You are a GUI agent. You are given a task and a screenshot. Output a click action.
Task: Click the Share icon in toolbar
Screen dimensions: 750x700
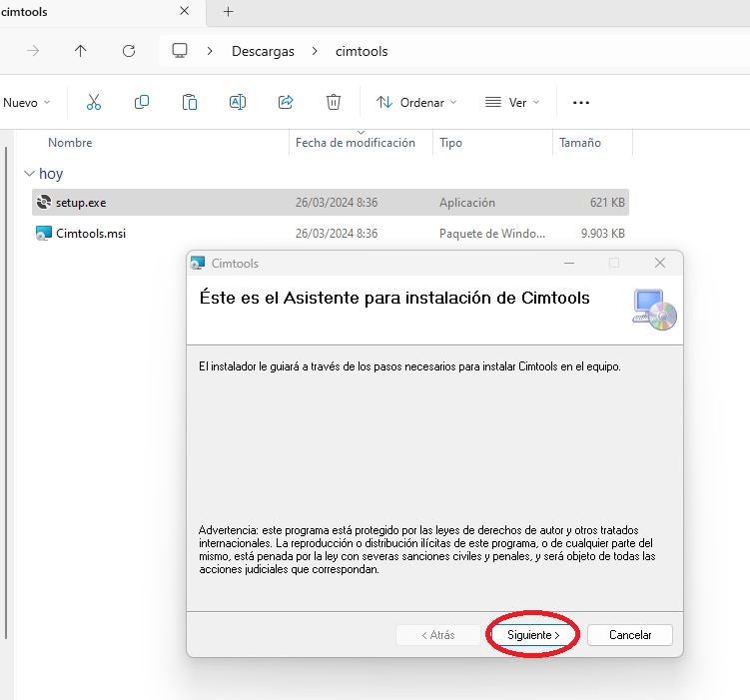[x=286, y=102]
